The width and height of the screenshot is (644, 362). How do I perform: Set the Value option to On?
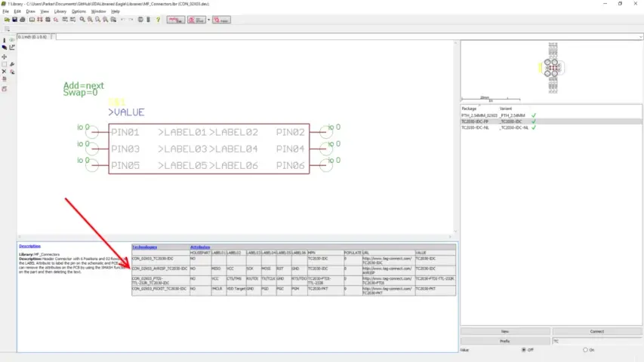coord(585,350)
